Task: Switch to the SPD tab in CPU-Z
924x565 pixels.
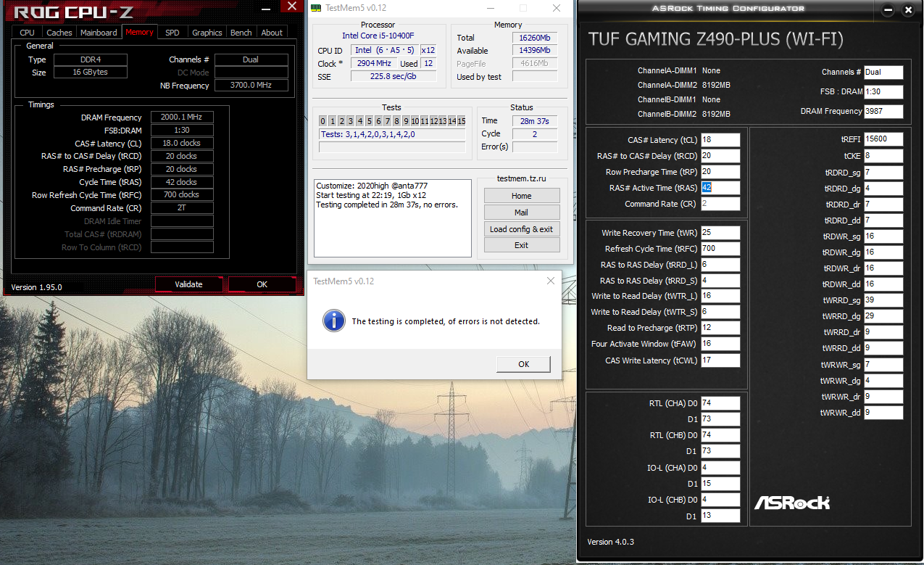Action: [x=172, y=33]
